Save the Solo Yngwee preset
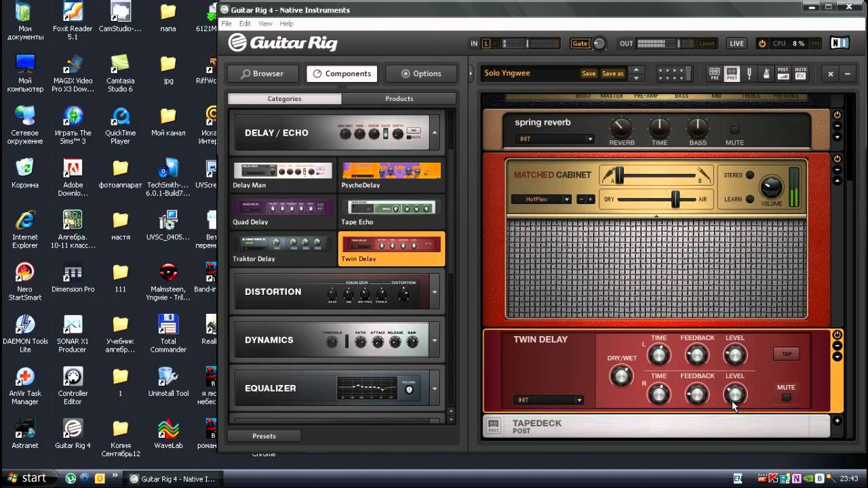The image size is (868, 488). [589, 73]
